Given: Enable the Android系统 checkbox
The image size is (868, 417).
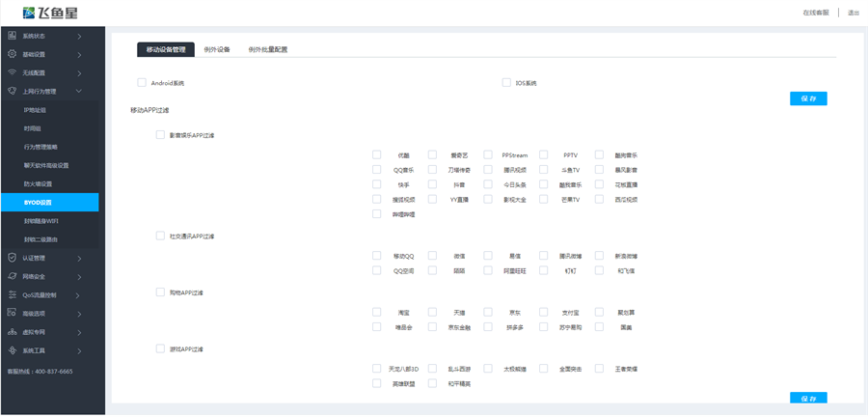Looking at the screenshot, I should tap(142, 82).
